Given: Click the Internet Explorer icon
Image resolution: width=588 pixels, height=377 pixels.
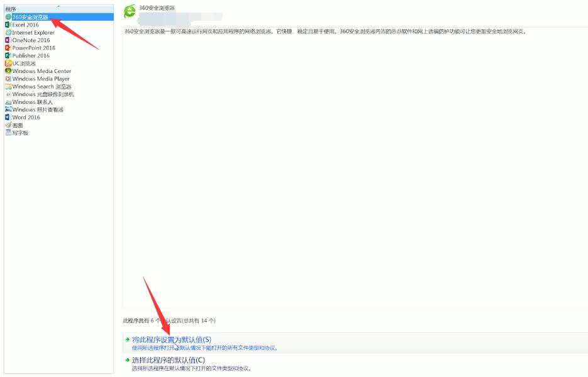Looking at the screenshot, I should [8, 33].
